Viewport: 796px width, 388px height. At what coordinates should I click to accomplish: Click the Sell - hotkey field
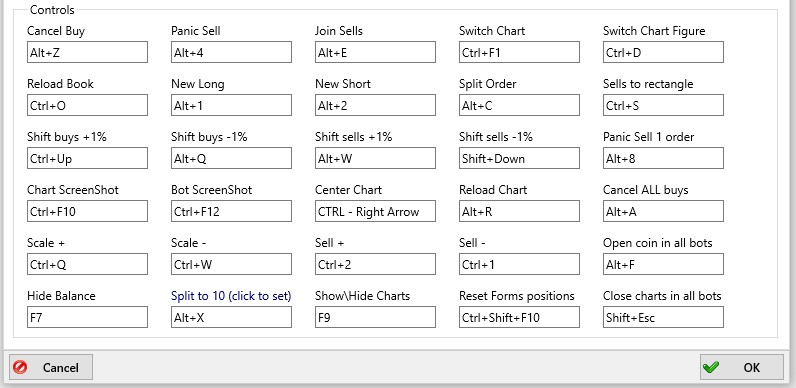pyautogui.click(x=519, y=264)
